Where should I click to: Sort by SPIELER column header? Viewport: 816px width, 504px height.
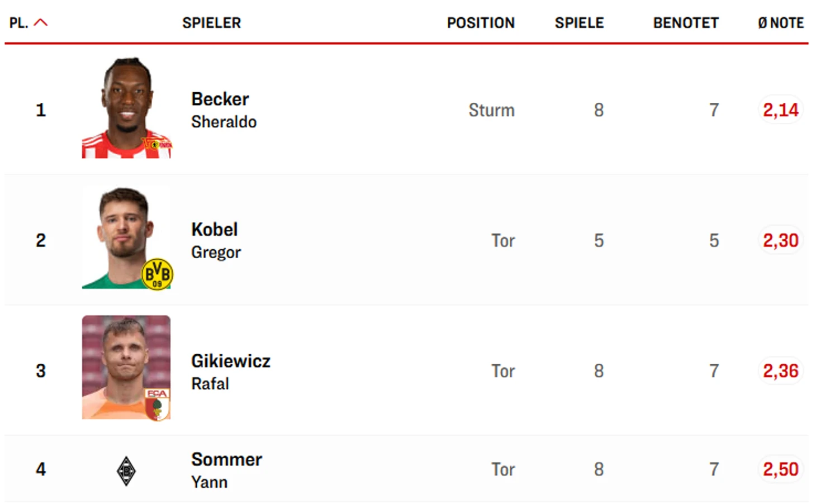point(211,23)
